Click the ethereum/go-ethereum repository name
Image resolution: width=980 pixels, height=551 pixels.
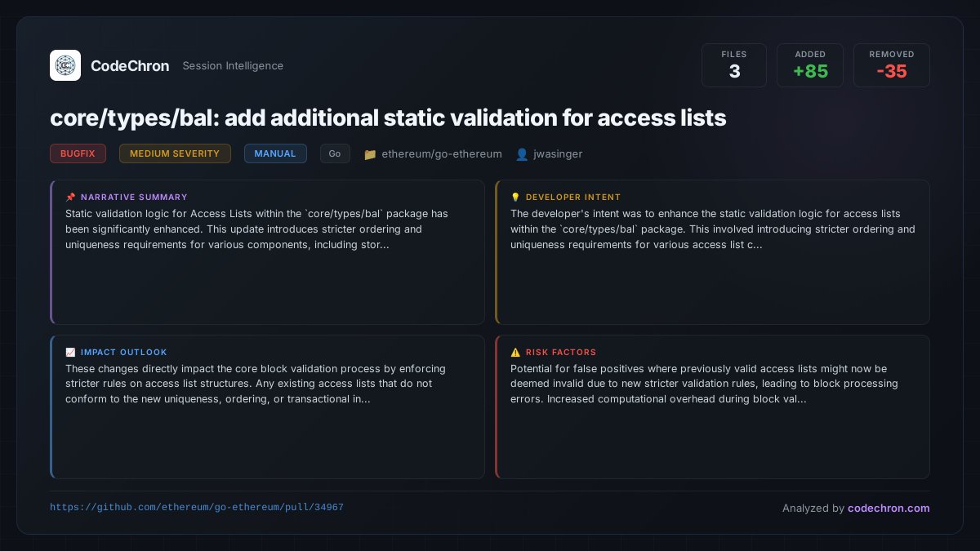pos(442,153)
